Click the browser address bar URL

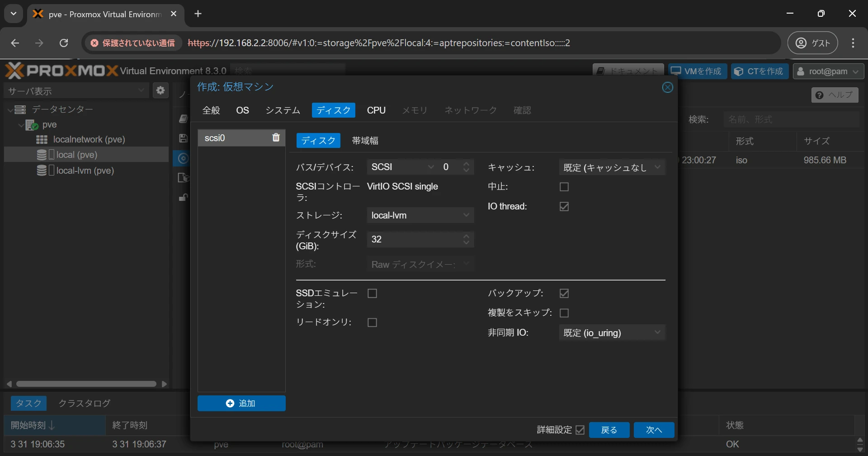click(x=379, y=43)
